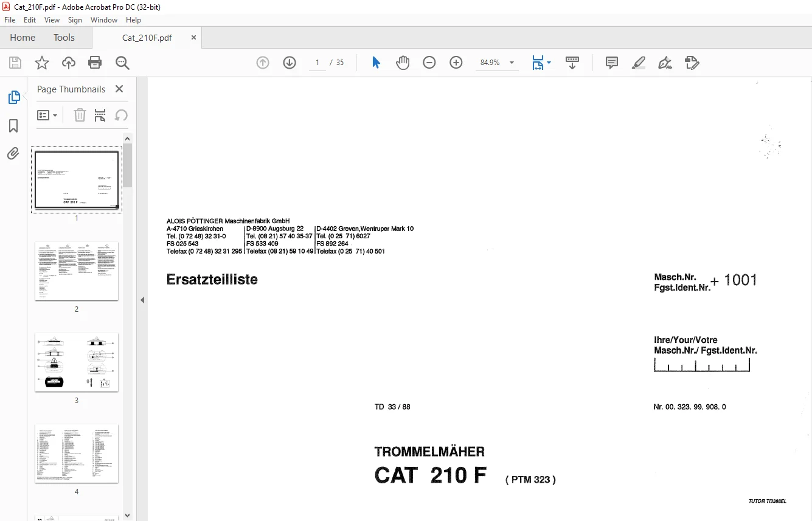The width and height of the screenshot is (812, 521).
Task: Click the page number input field
Action: (318, 63)
